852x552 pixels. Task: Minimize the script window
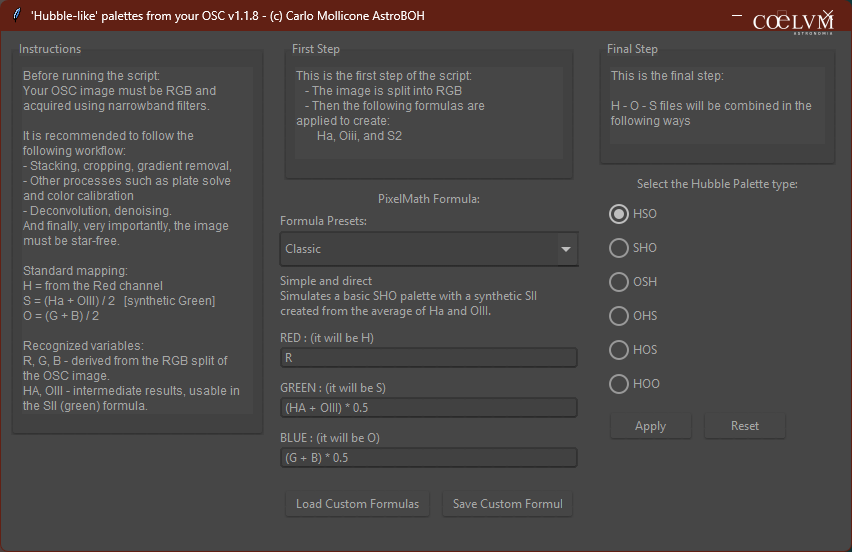tap(736, 16)
